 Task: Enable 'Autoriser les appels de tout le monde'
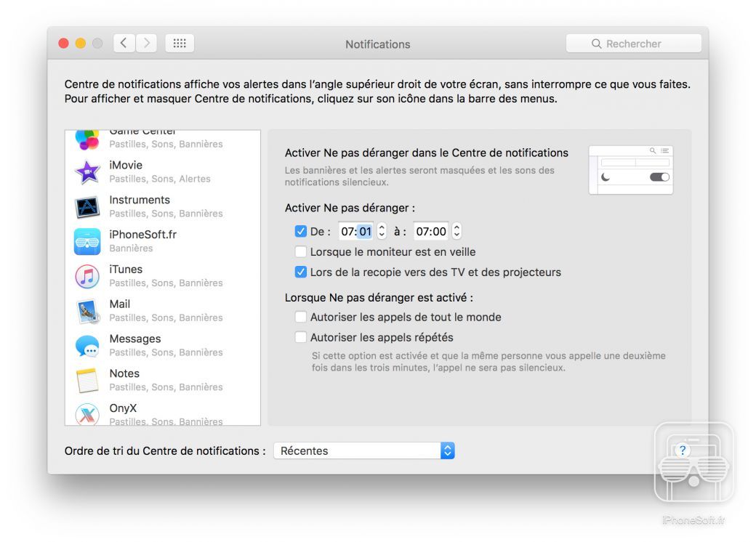coord(300,317)
